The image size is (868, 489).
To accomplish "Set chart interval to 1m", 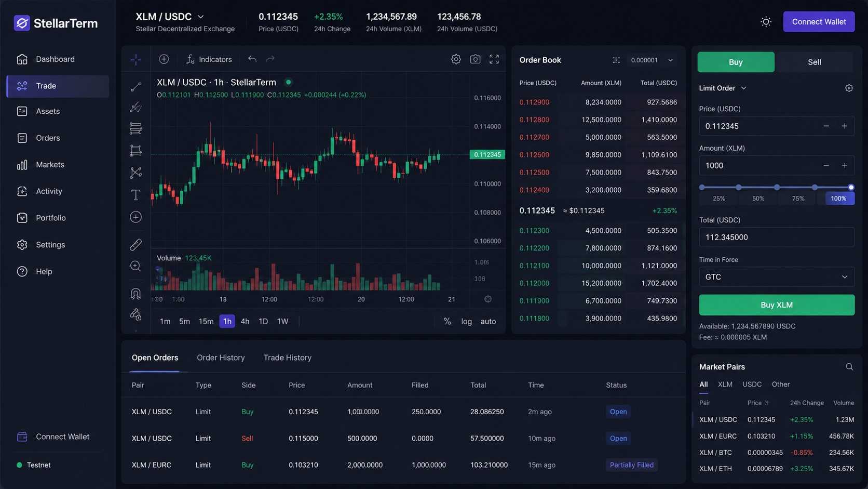I will point(165,322).
